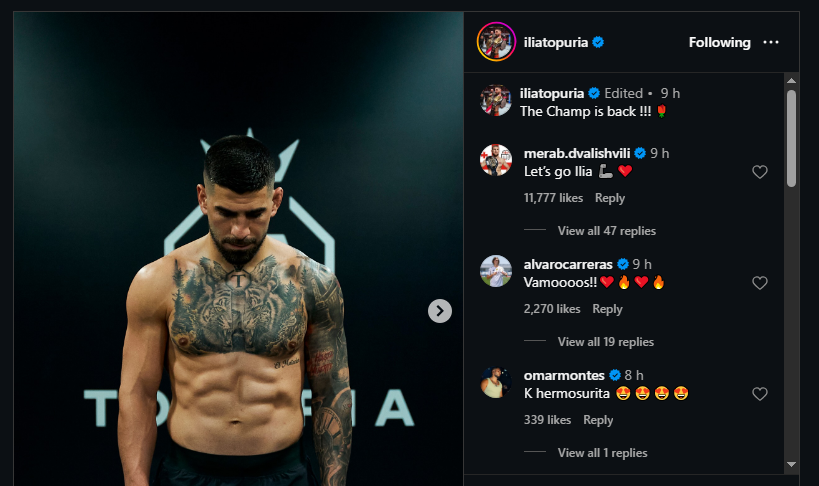This screenshot has width=819, height=486.
Task: Open the three-dot more options menu
Action: point(770,42)
